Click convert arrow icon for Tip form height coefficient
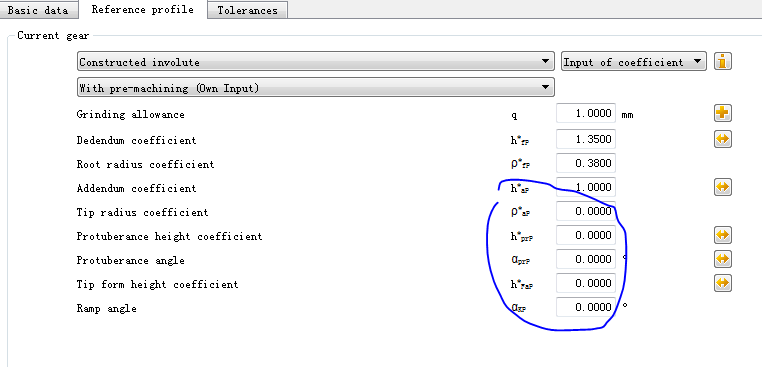 pyautogui.click(x=723, y=282)
